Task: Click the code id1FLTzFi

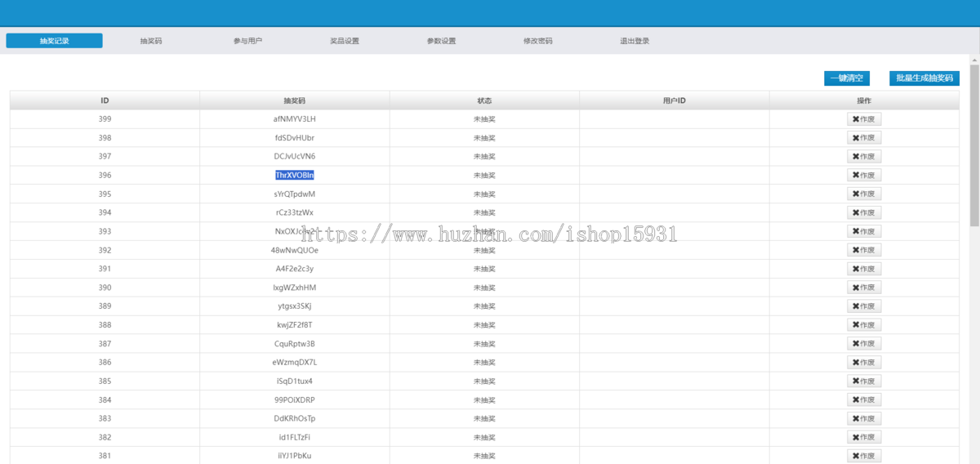Action: [295, 438]
